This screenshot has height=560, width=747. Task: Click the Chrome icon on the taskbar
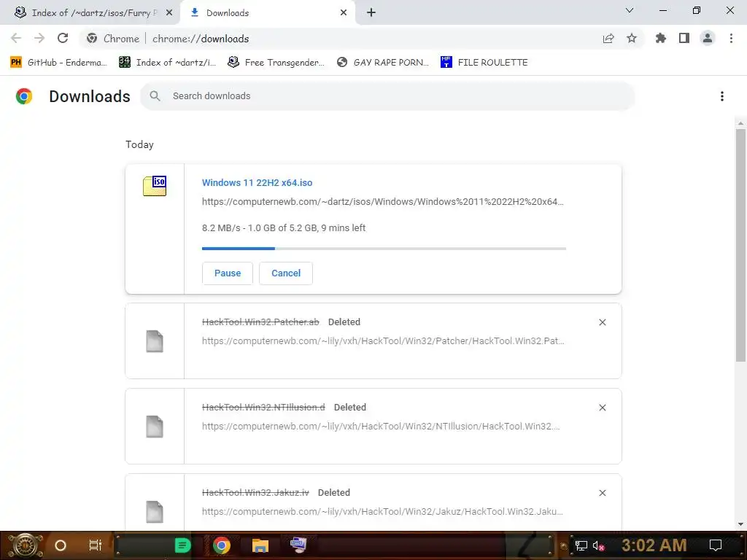point(222,545)
